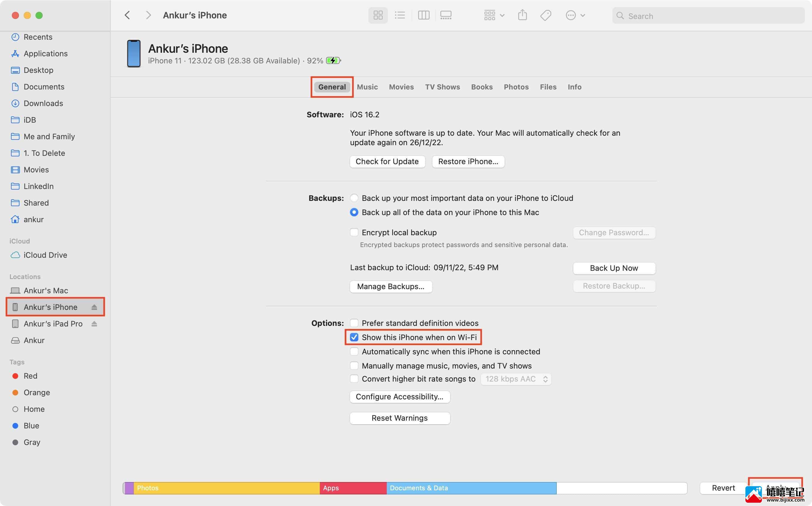Go back with the left chevron
The height and width of the screenshot is (506, 812).
[127, 15]
